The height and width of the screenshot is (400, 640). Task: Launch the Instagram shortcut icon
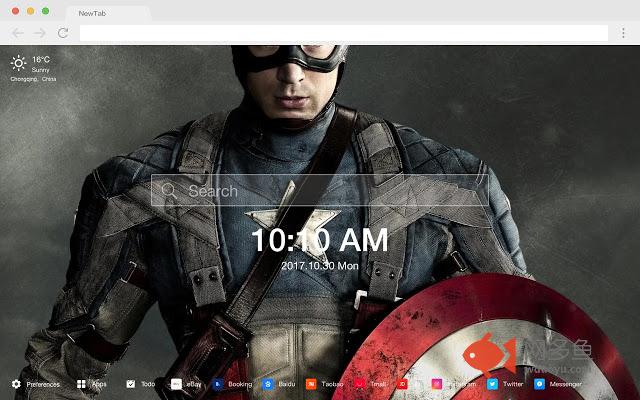click(x=437, y=384)
